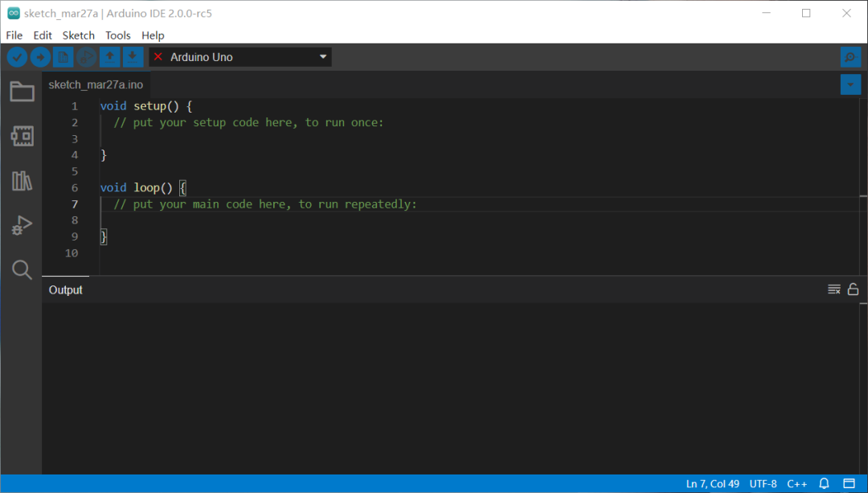The width and height of the screenshot is (868, 493).
Task: Click line number 10 in the gutter
Action: [72, 253]
